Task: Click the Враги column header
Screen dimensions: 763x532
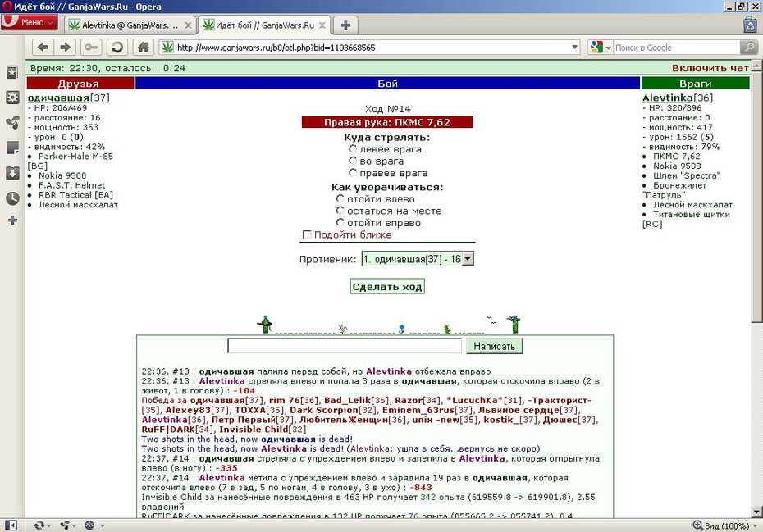Action: (x=696, y=83)
